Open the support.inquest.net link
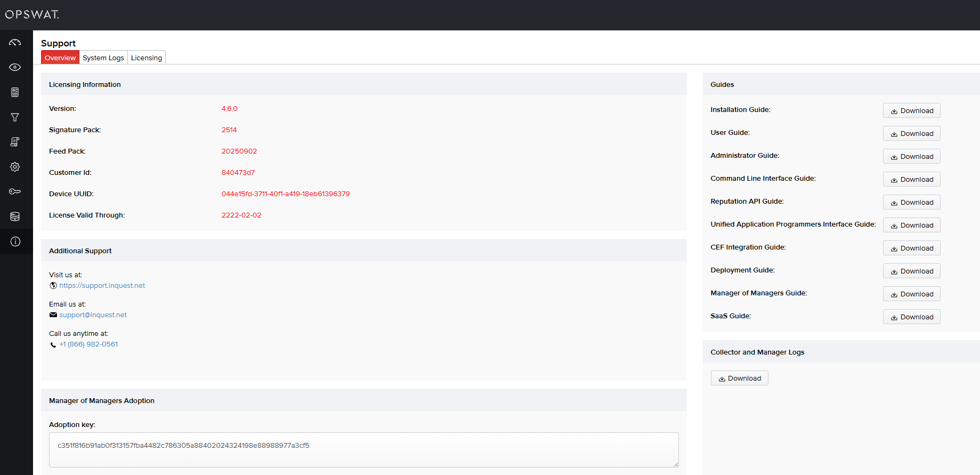 102,286
